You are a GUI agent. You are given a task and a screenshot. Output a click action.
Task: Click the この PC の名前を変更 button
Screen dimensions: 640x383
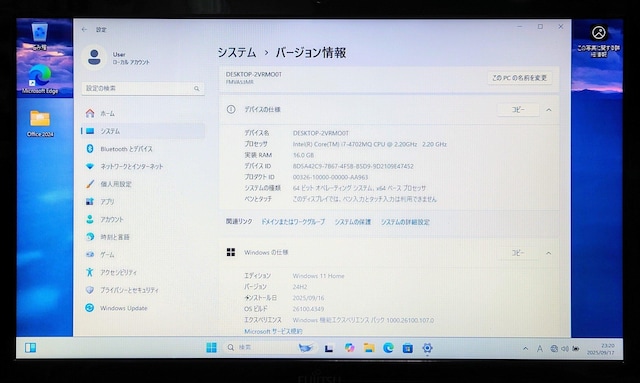click(519, 78)
